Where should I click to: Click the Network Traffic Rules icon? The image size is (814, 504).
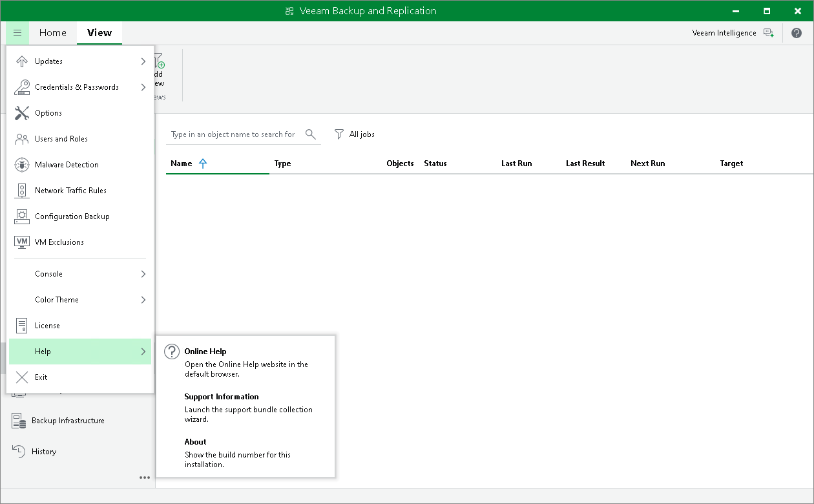point(22,191)
